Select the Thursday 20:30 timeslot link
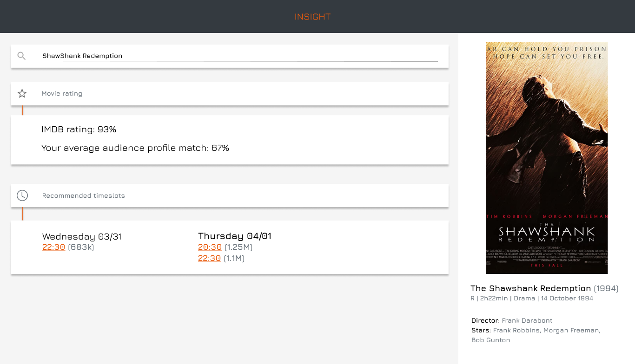 210,247
